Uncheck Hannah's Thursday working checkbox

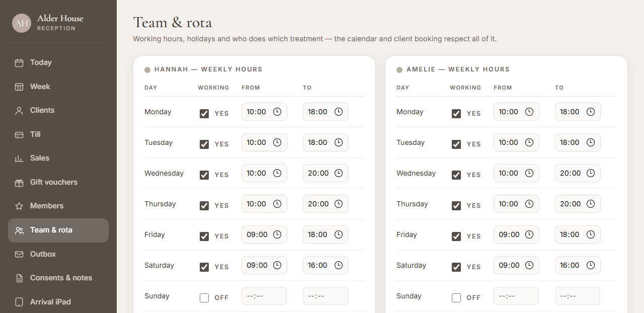coord(204,206)
